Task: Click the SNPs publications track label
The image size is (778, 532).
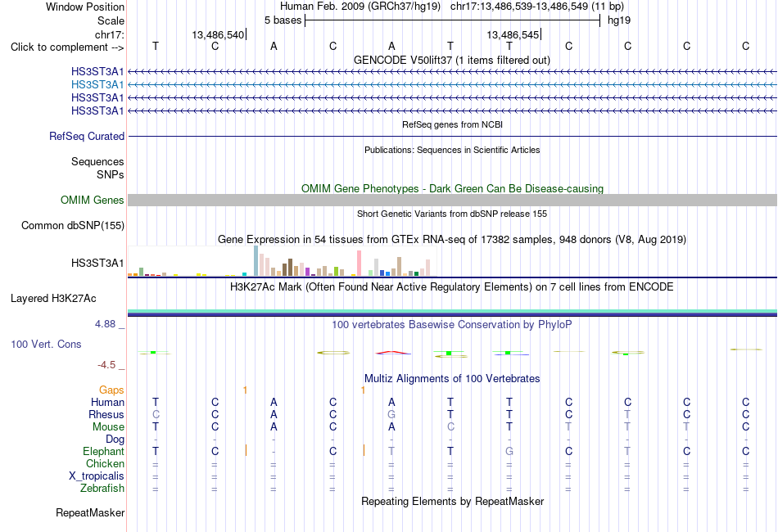Action: (111, 174)
